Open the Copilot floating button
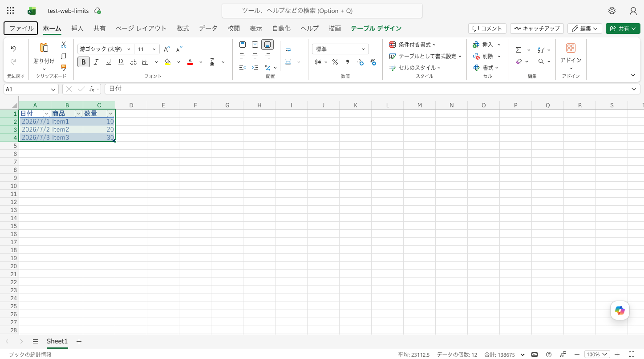 pyautogui.click(x=620, y=310)
